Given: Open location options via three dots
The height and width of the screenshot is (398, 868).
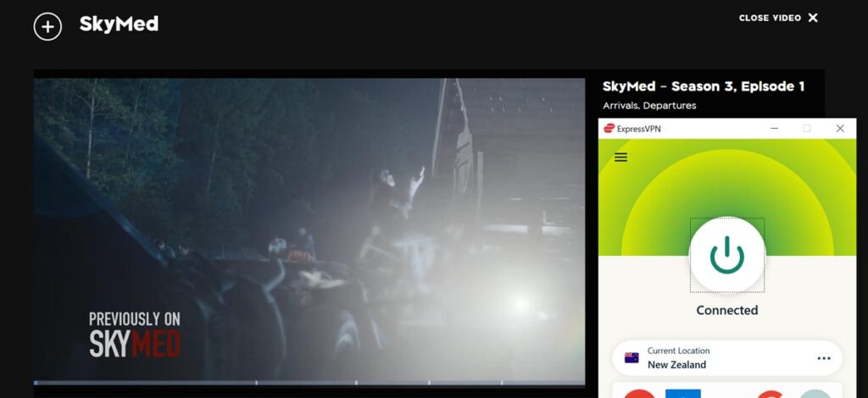Looking at the screenshot, I should [824, 358].
